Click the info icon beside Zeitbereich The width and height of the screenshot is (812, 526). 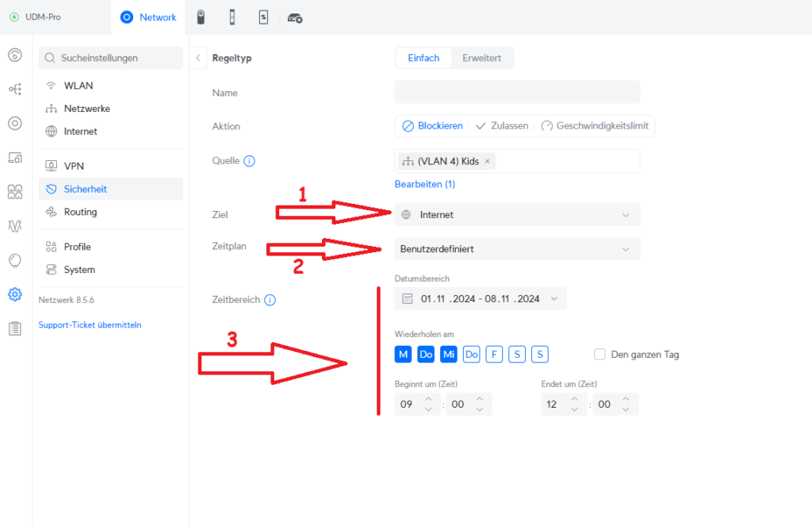270,301
